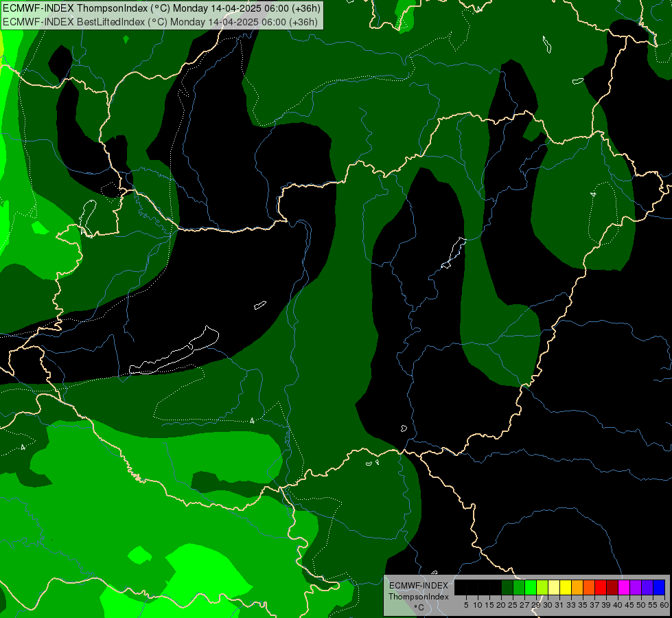Select the dark red 39–40 legend swatch

pos(612,587)
